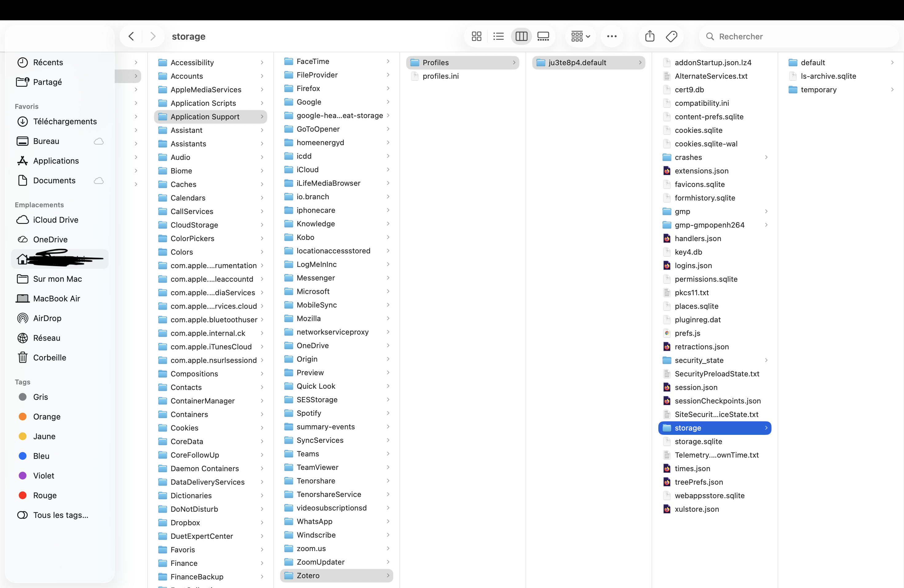904x588 pixels.
Task: Open the Corbeille trash item
Action: pyautogui.click(x=50, y=357)
